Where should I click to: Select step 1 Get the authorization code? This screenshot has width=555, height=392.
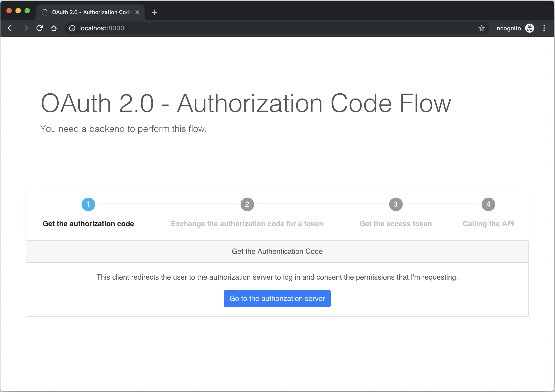88,204
